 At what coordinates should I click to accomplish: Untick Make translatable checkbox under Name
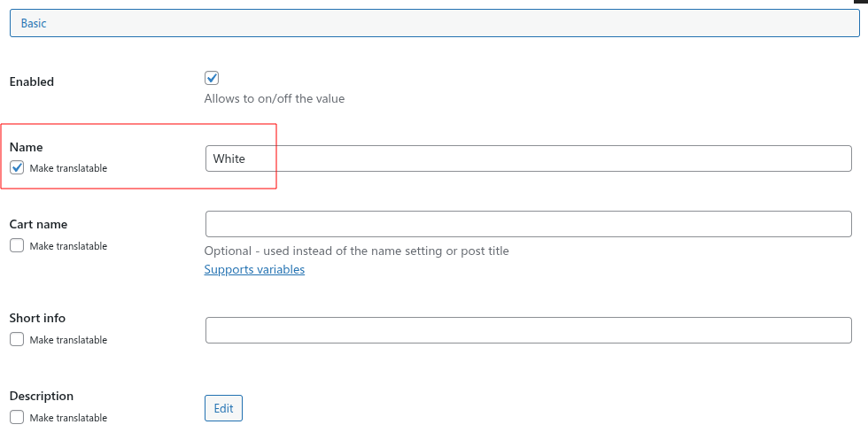tap(17, 167)
